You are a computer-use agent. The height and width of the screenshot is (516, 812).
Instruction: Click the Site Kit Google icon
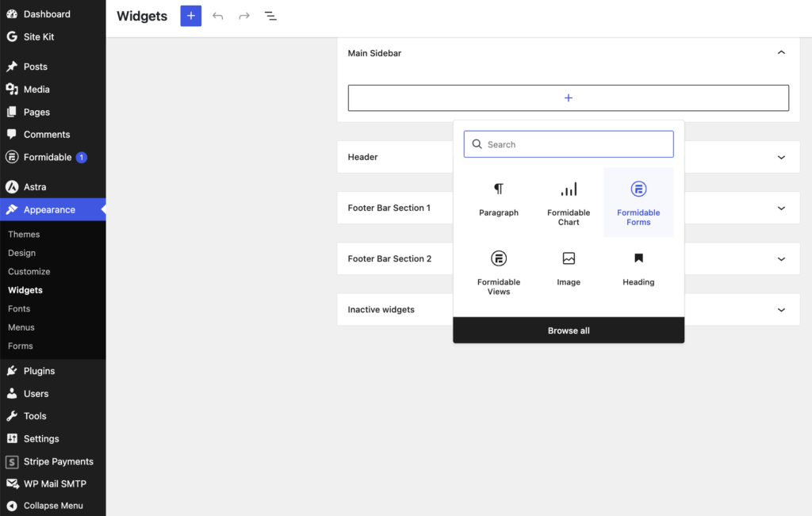(12, 36)
